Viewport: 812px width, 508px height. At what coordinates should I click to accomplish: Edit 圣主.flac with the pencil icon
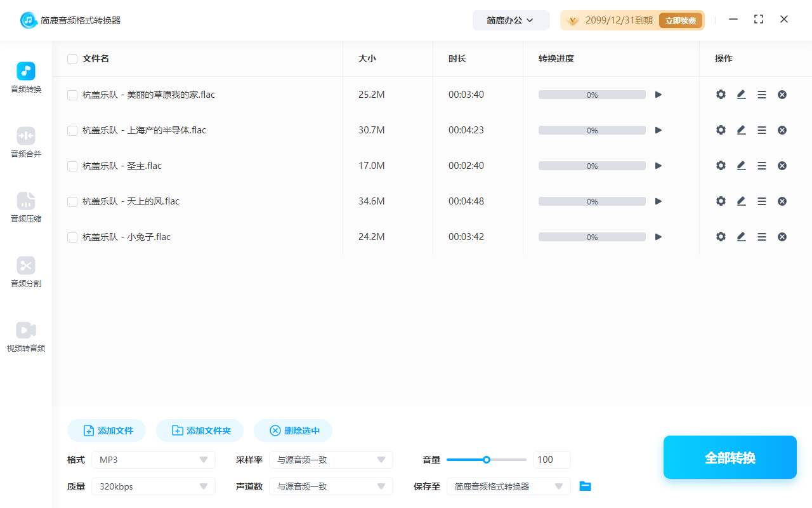coord(741,165)
